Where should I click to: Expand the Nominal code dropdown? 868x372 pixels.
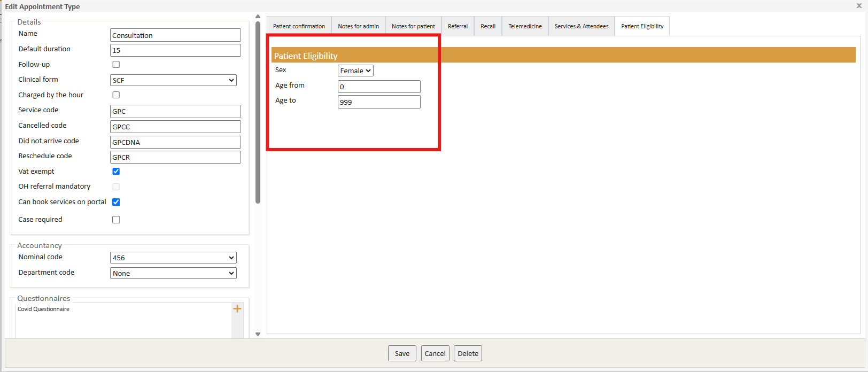click(x=173, y=258)
